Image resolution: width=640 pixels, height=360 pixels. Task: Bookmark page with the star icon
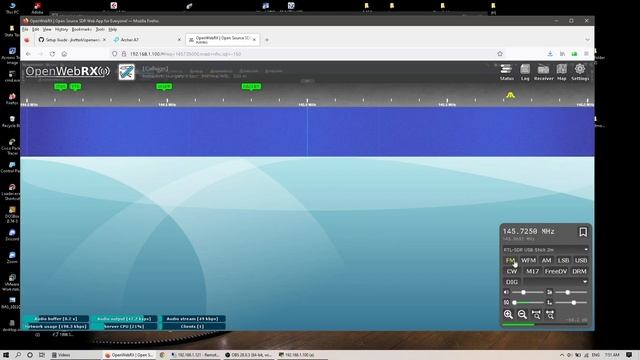click(x=500, y=54)
